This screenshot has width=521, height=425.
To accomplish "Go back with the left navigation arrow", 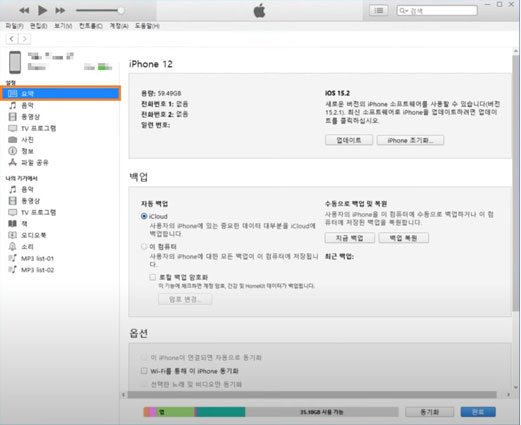I will point(12,39).
